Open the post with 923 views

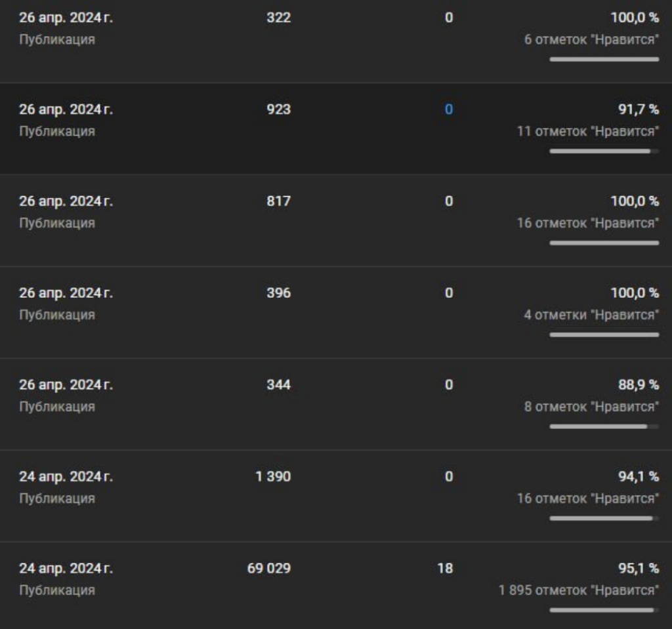tap(336, 129)
